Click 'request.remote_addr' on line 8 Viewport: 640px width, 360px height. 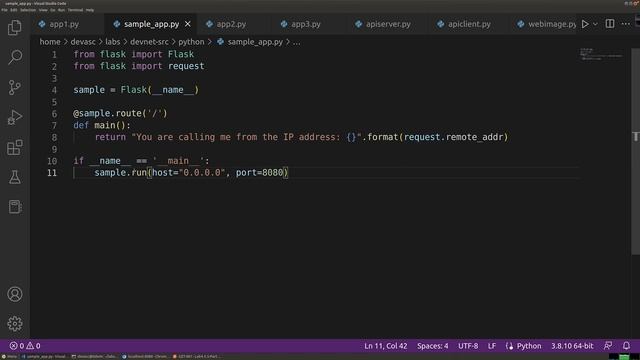click(x=453, y=137)
